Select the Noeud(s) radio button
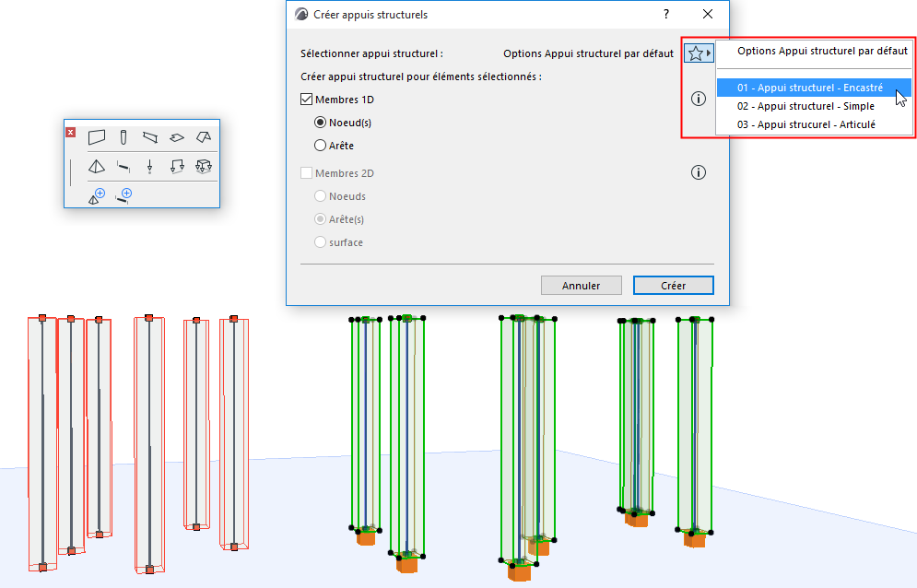Viewport: 917px width, 588px height. click(x=320, y=123)
